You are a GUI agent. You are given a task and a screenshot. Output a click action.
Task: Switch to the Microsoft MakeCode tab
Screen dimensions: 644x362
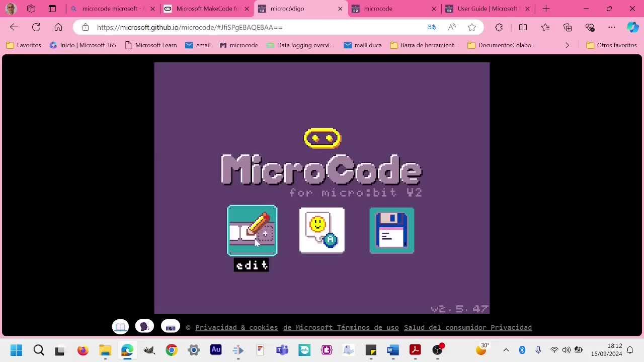206,9
